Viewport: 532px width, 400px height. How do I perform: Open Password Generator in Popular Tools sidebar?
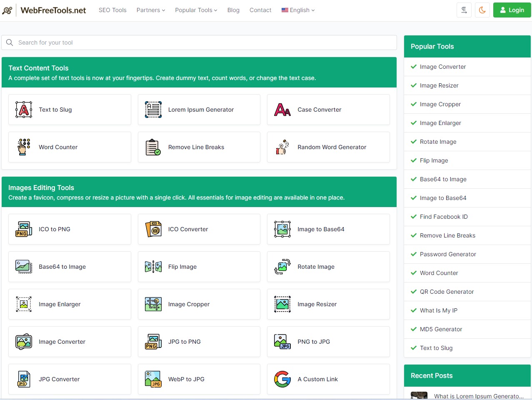pyautogui.click(x=448, y=254)
